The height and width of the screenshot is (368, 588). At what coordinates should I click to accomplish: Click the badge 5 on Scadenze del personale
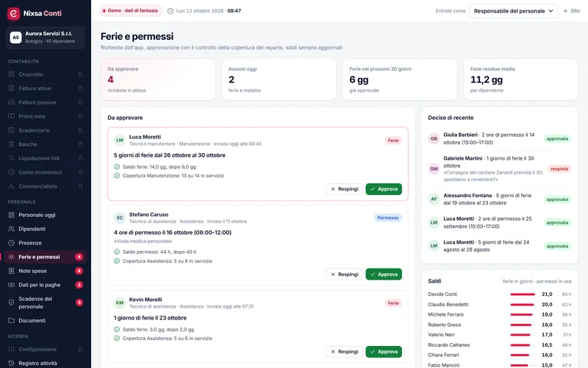click(x=79, y=302)
